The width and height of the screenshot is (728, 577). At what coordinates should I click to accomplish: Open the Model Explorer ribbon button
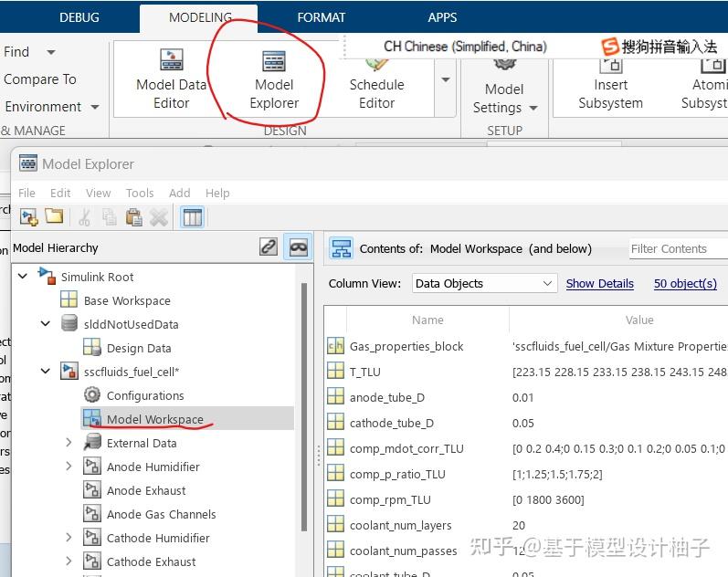click(x=274, y=79)
